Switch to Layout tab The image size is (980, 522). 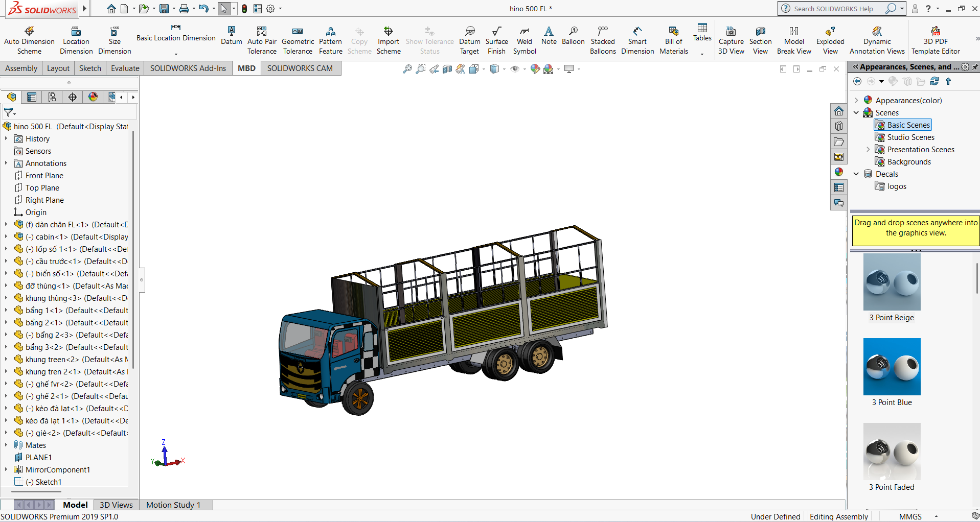coord(58,68)
